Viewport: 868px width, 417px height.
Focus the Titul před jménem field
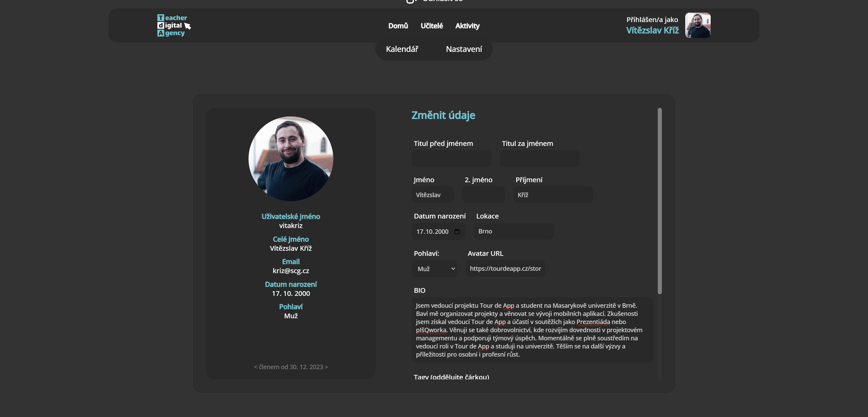(451, 158)
